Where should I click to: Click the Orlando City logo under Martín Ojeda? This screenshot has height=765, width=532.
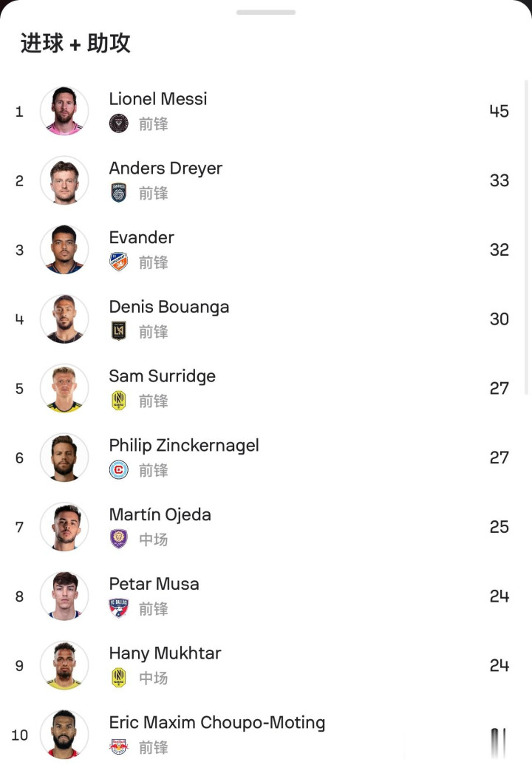coord(118,539)
